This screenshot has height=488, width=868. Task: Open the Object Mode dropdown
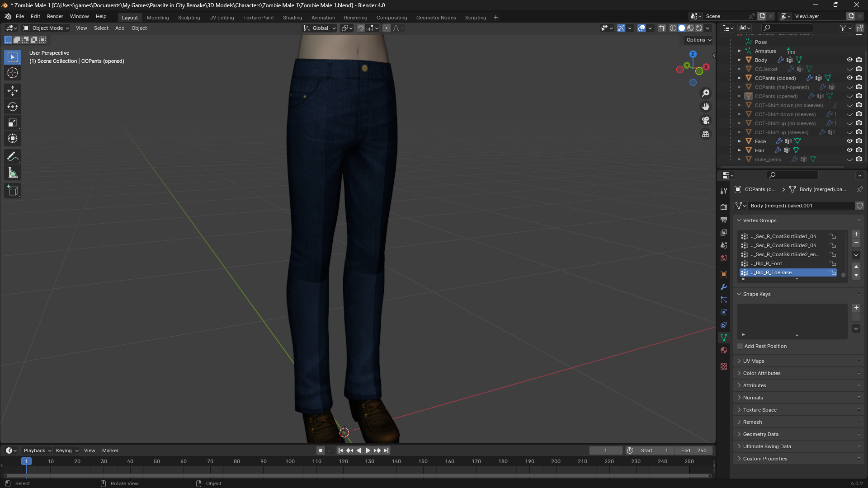click(46, 28)
